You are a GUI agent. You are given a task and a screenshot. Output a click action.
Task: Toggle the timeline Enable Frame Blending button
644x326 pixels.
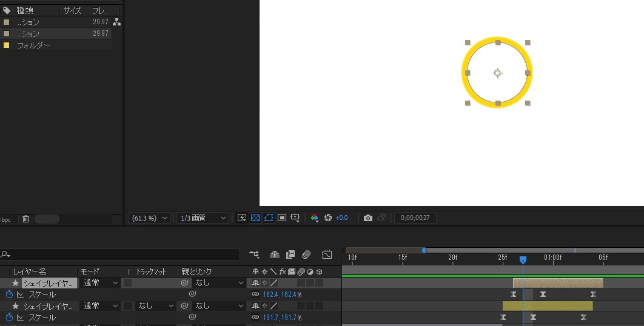click(290, 255)
